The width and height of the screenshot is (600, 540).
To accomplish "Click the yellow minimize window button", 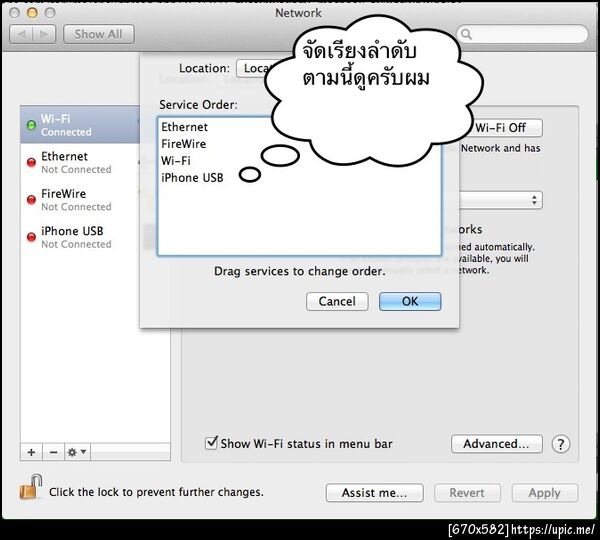I will tap(32, 13).
